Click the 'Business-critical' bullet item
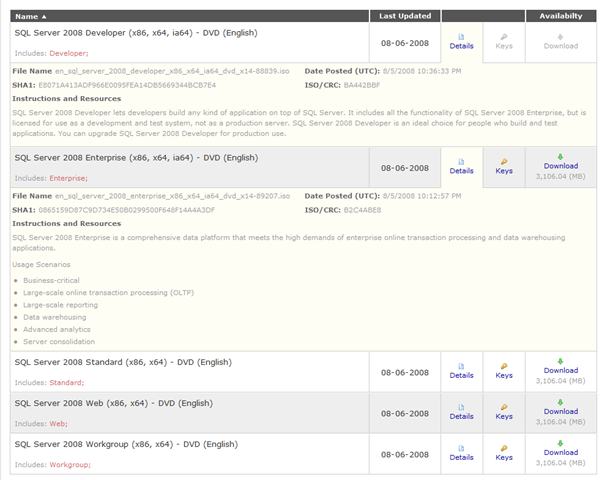 pyautogui.click(x=51, y=280)
